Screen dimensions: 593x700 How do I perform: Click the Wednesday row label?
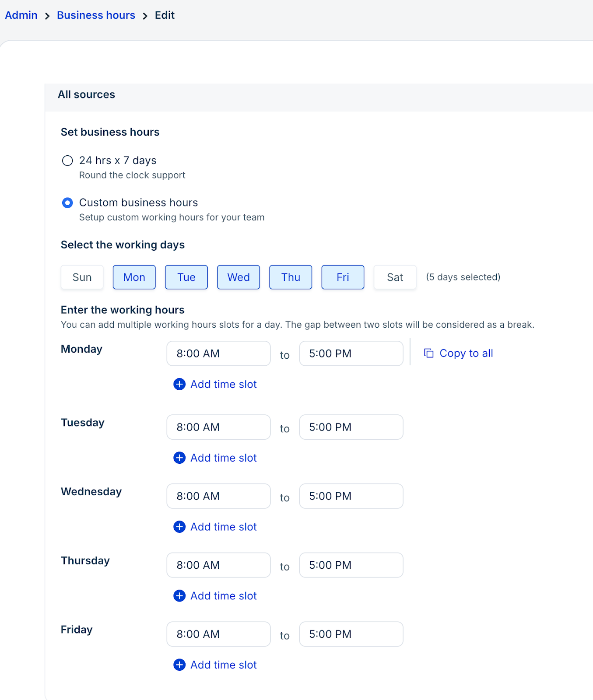click(x=91, y=492)
